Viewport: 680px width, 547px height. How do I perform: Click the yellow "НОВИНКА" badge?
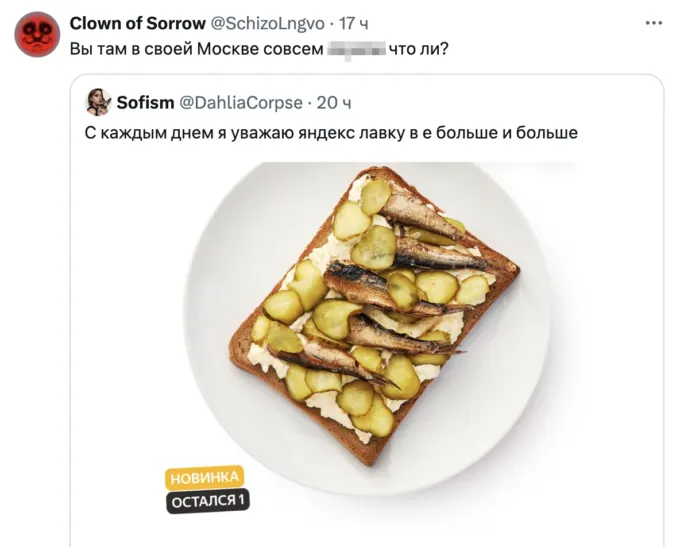(204, 477)
